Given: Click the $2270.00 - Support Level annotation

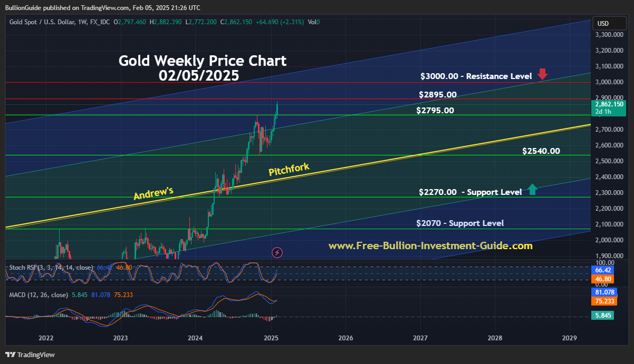Looking at the screenshot, I should (470, 192).
